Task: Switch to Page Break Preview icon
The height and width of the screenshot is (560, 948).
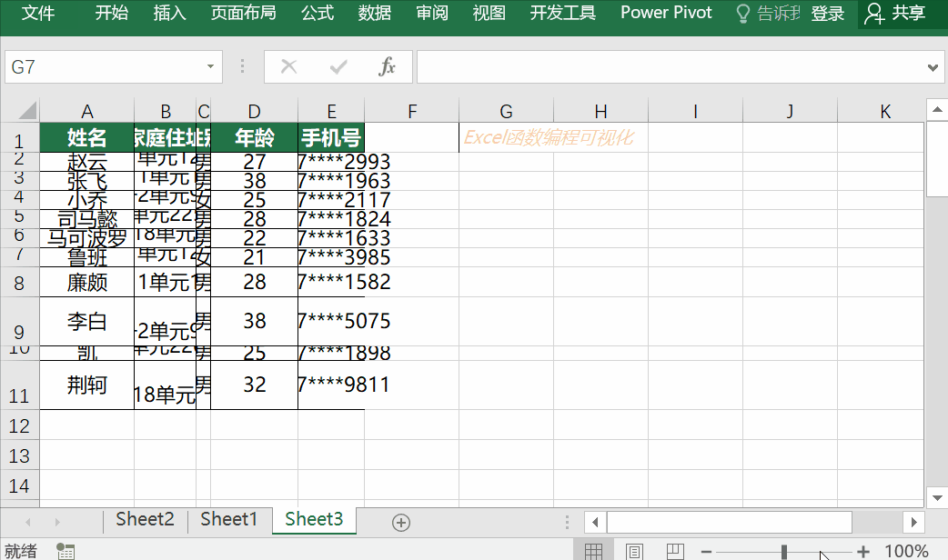Action: coord(675,551)
